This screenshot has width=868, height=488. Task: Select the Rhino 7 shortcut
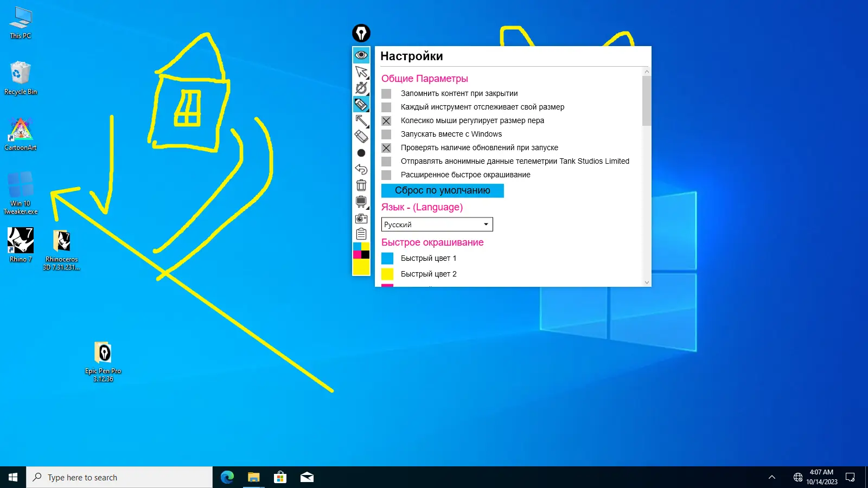click(21, 245)
